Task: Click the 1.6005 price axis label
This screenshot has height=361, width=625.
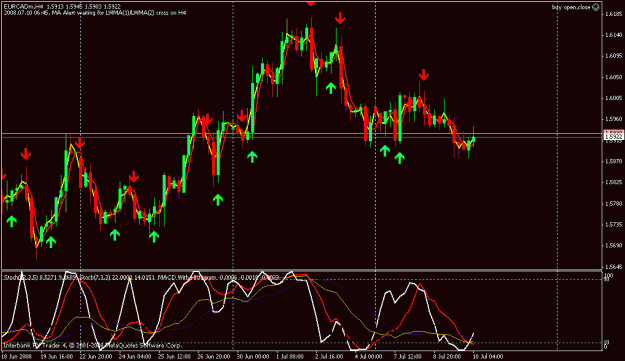Action: 613,98
